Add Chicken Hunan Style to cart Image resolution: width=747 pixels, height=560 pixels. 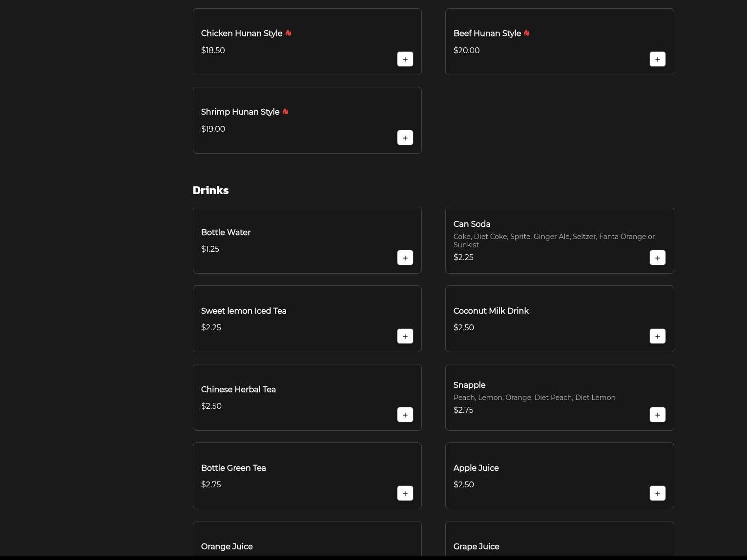pos(405,59)
